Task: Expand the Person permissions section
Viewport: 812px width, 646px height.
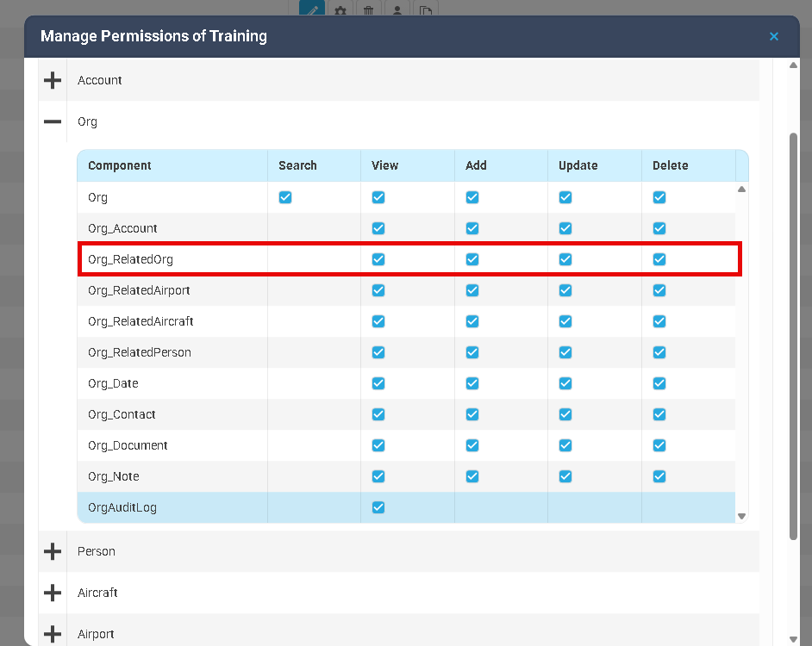Action: tap(53, 551)
